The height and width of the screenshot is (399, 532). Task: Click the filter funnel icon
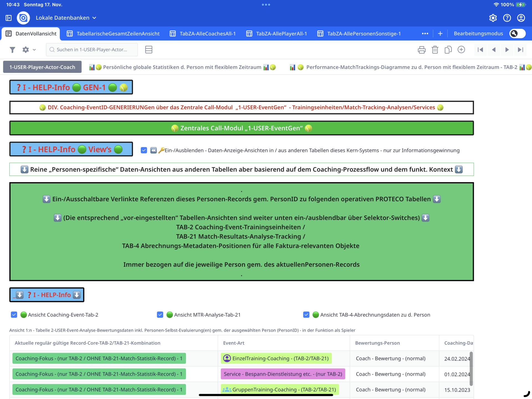coord(12,50)
